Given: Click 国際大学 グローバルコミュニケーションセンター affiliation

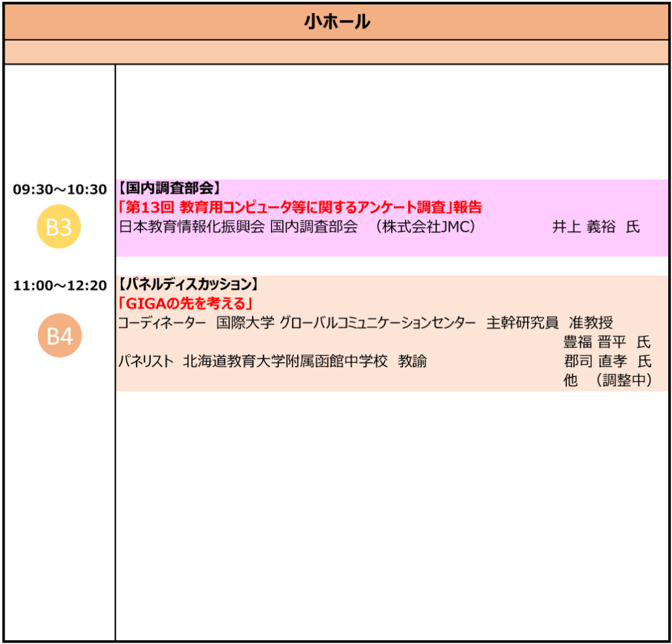Looking at the screenshot, I should 346,323.
